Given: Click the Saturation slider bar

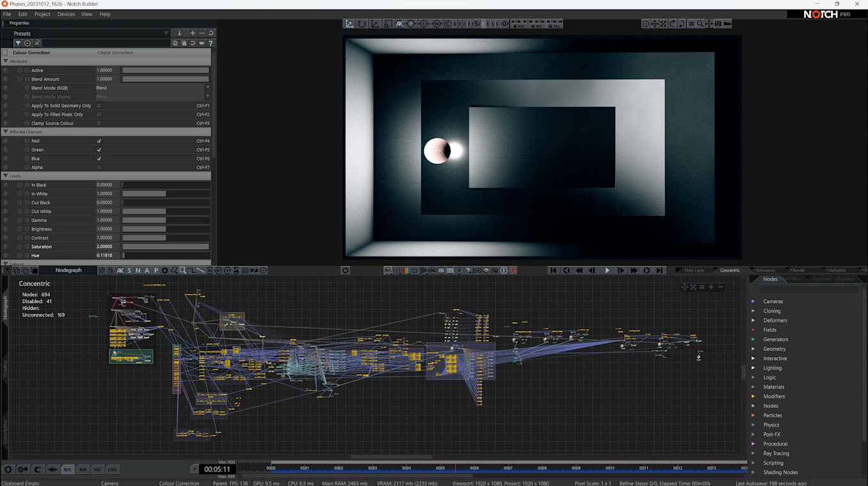Looking at the screenshot, I should pos(166,247).
